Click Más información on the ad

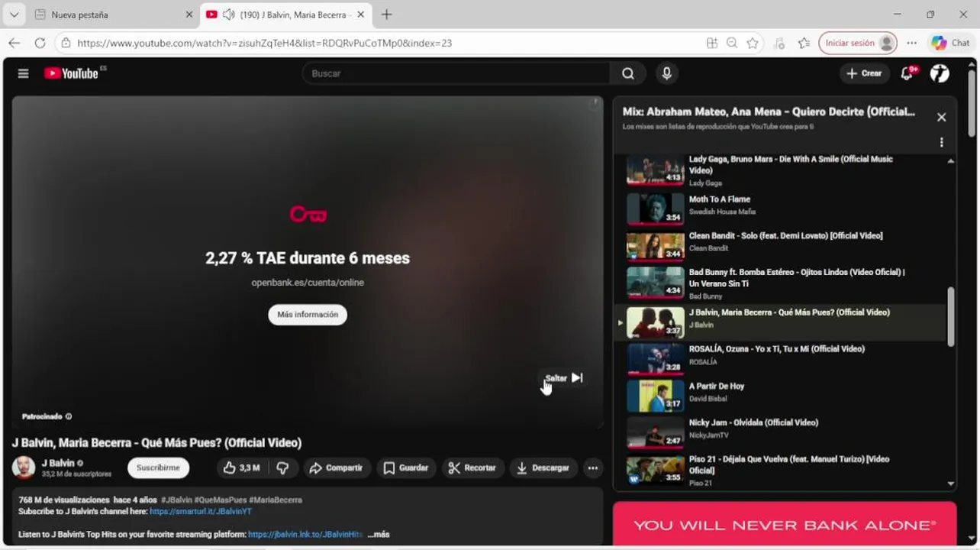click(308, 315)
